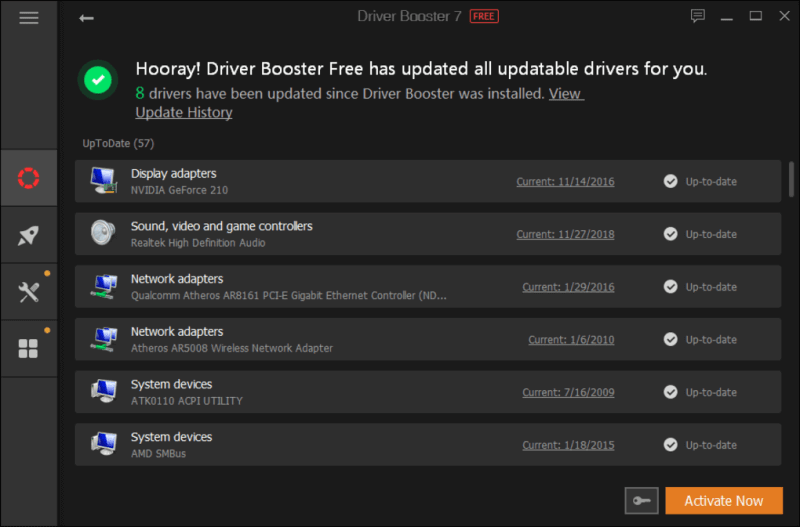
Task: Click Up-to-date status for Realtek High Definition Audio
Action: click(711, 234)
